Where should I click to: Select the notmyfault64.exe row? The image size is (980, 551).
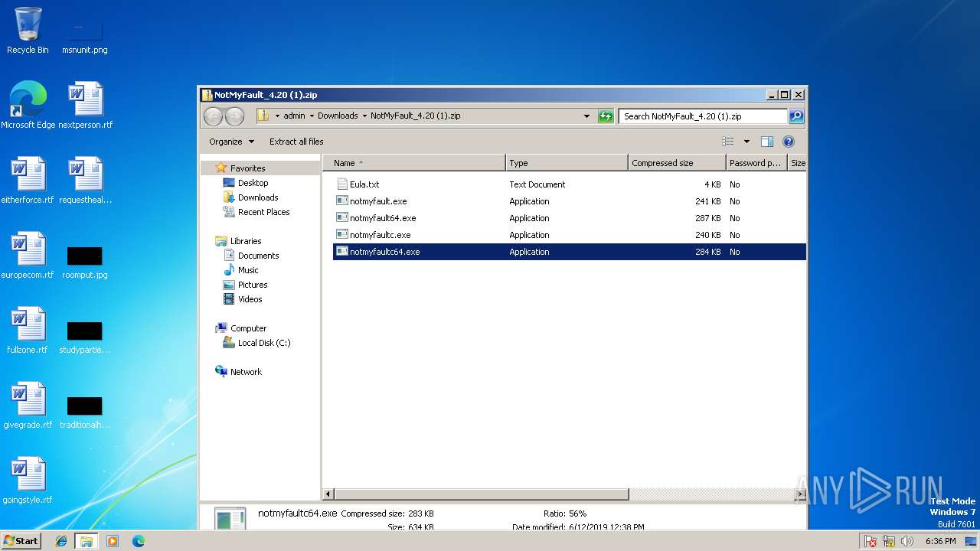570,218
